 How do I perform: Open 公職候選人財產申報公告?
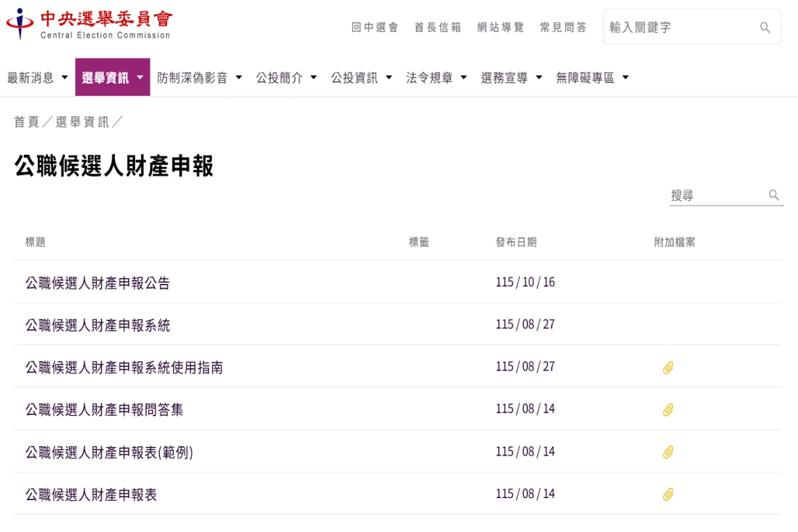(x=98, y=283)
